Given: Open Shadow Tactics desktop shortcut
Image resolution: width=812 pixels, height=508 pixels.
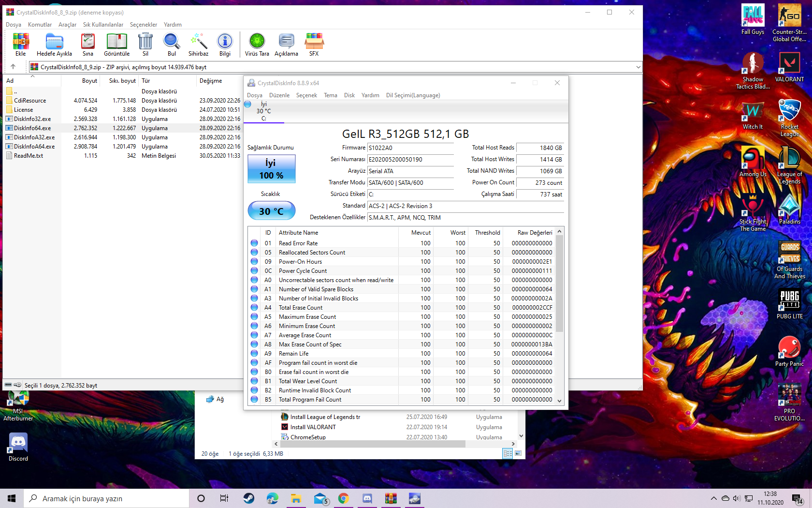Looking at the screenshot, I should [x=753, y=70].
